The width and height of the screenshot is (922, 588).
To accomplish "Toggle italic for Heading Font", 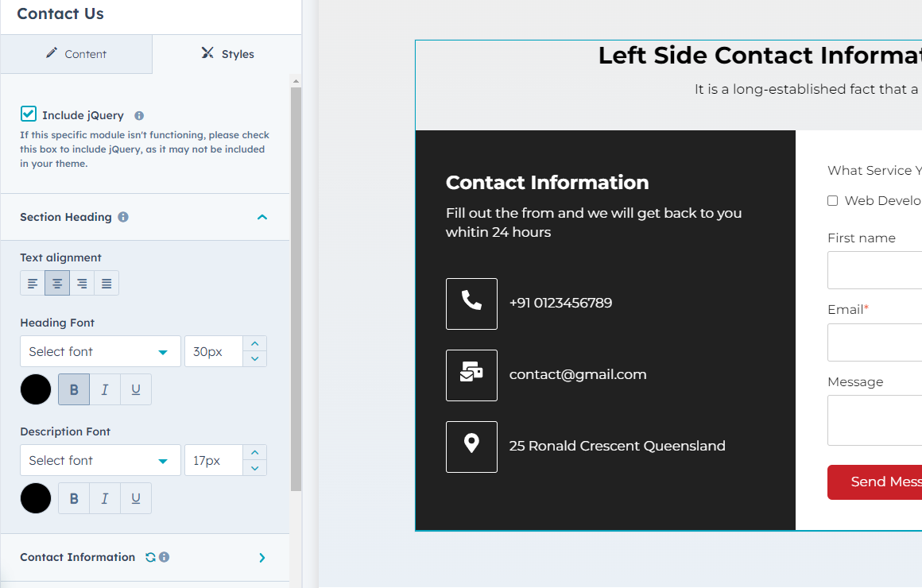I will click(x=105, y=390).
